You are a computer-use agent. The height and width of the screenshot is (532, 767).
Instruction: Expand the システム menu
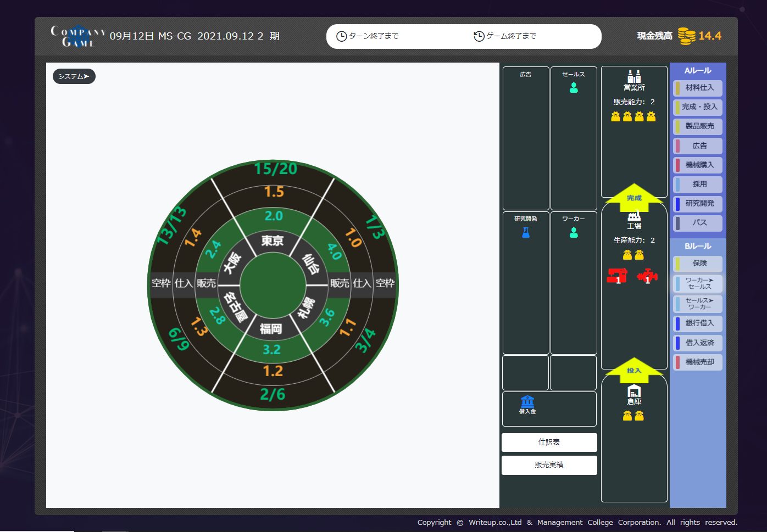pyautogui.click(x=74, y=76)
